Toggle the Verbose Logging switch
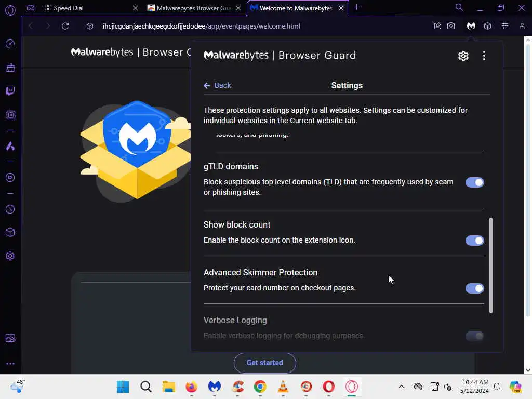Screen dimensions: 532x399 [475, 336]
